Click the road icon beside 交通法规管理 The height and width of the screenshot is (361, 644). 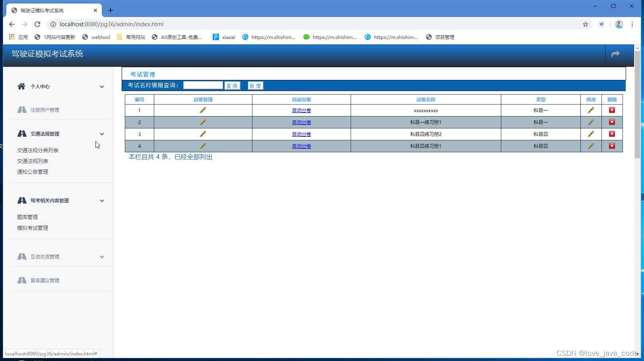pos(22,134)
